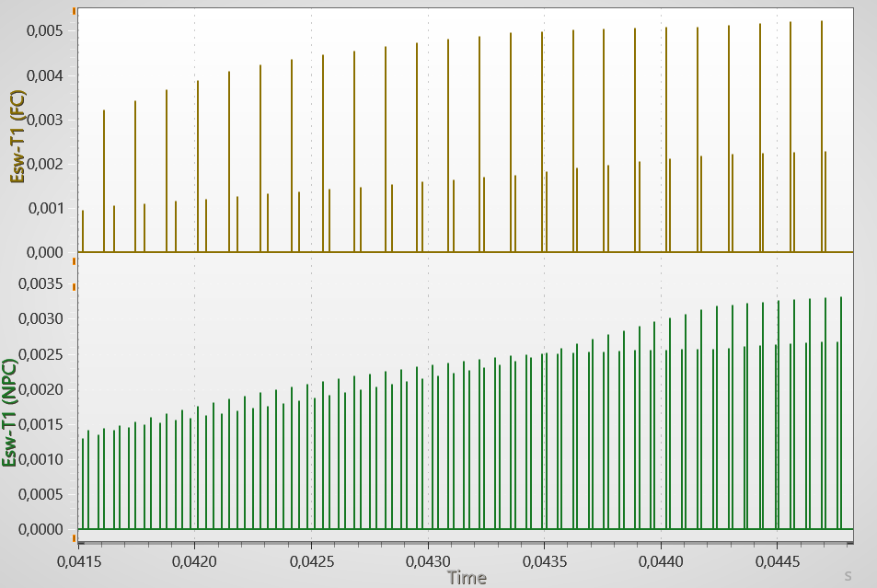This screenshot has width=877, height=588.
Task: Click the 's' unit label at bottom right
Action: [x=848, y=575]
